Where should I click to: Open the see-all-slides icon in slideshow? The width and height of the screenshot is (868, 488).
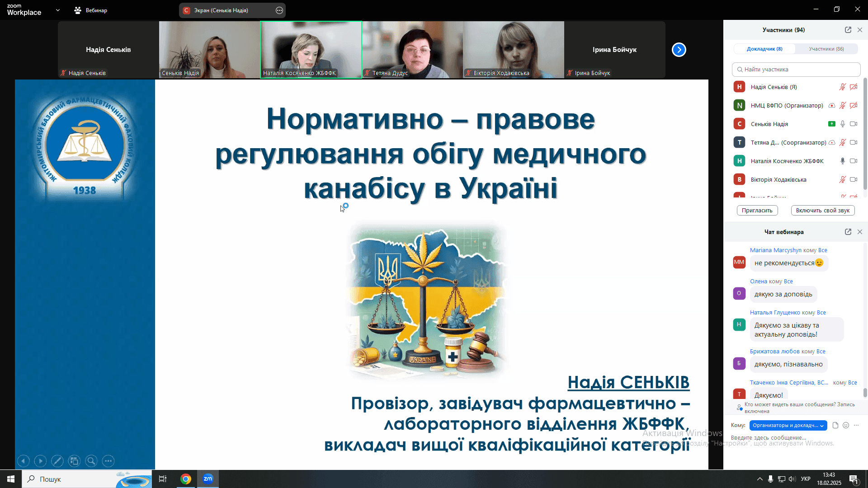point(74,461)
